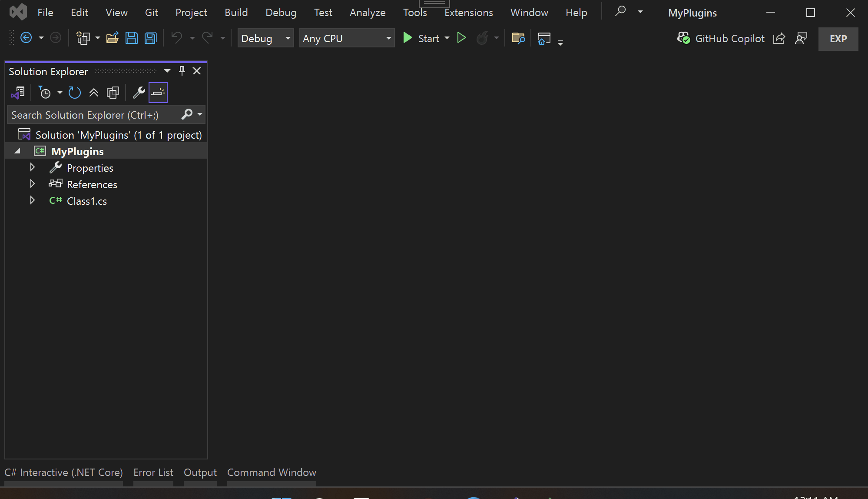This screenshot has height=499, width=868.
Task: Toggle Show All Files in Solution Explorer
Action: point(113,92)
